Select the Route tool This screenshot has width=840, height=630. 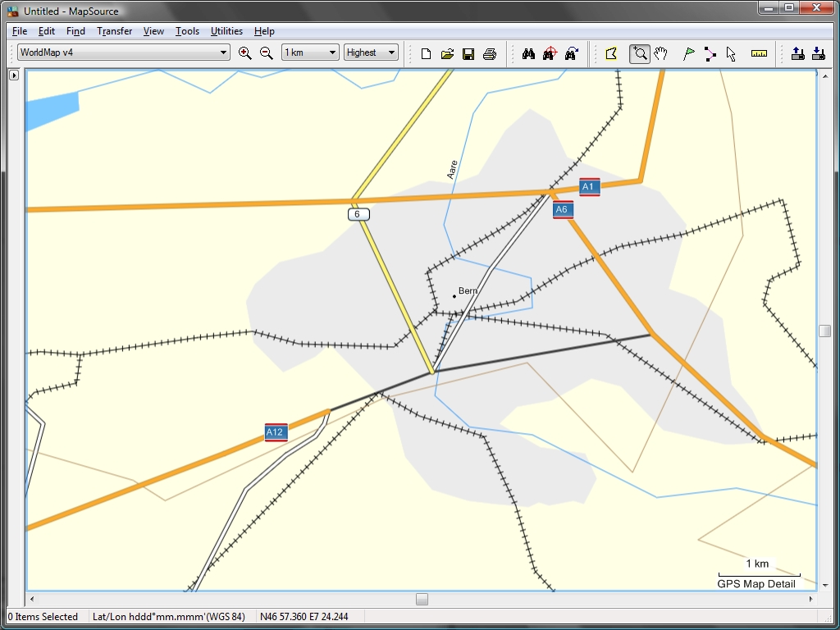[710, 53]
